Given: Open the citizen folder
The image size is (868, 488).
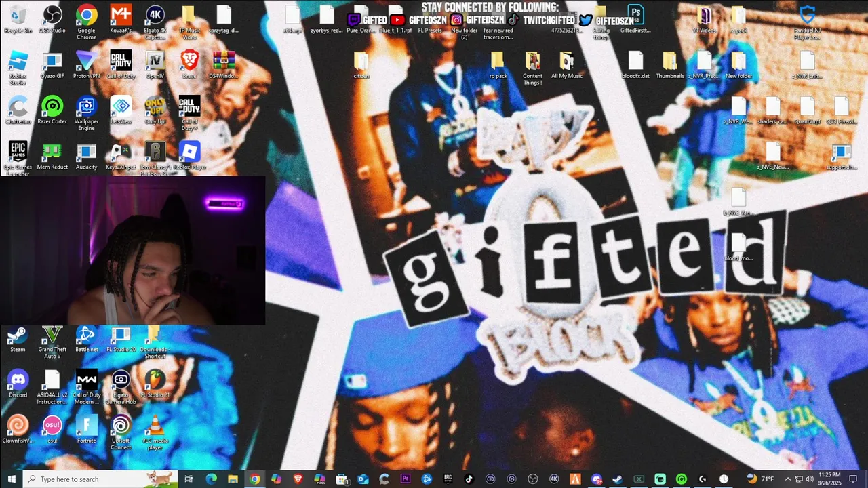Looking at the screenshot, I should click(361, 65).
